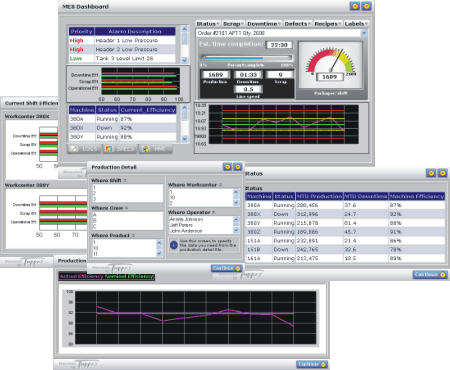Screen dimensions: 450x370
Task: Click the Alarm Description column header
Action: pyautogui.click(x=135, y=31)
